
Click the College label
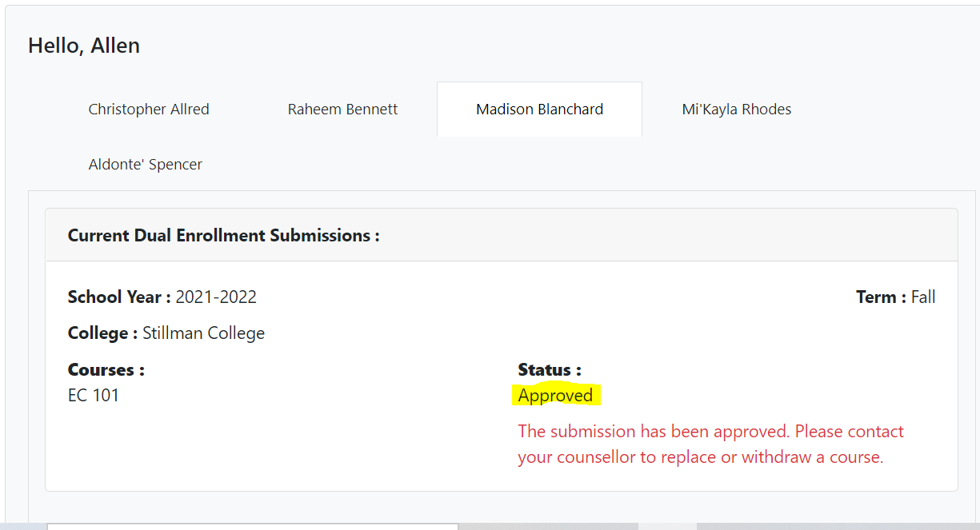tap(102, 333)
